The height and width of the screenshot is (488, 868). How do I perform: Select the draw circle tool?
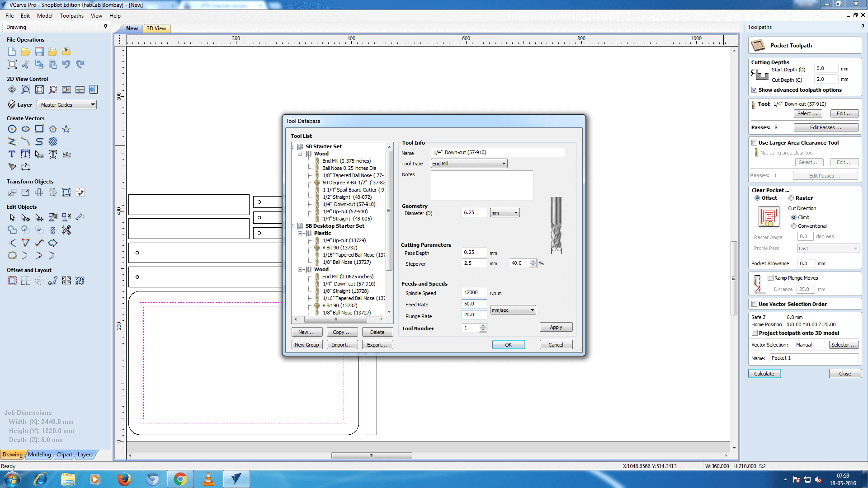(12, 129)
